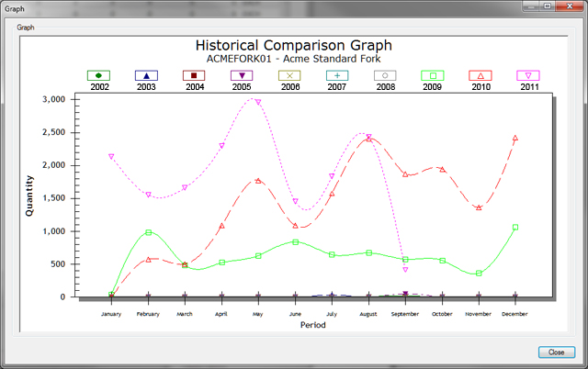This screenshot has height=369, width=588.
Task: Click the October axis label
Action: [442, 314]
